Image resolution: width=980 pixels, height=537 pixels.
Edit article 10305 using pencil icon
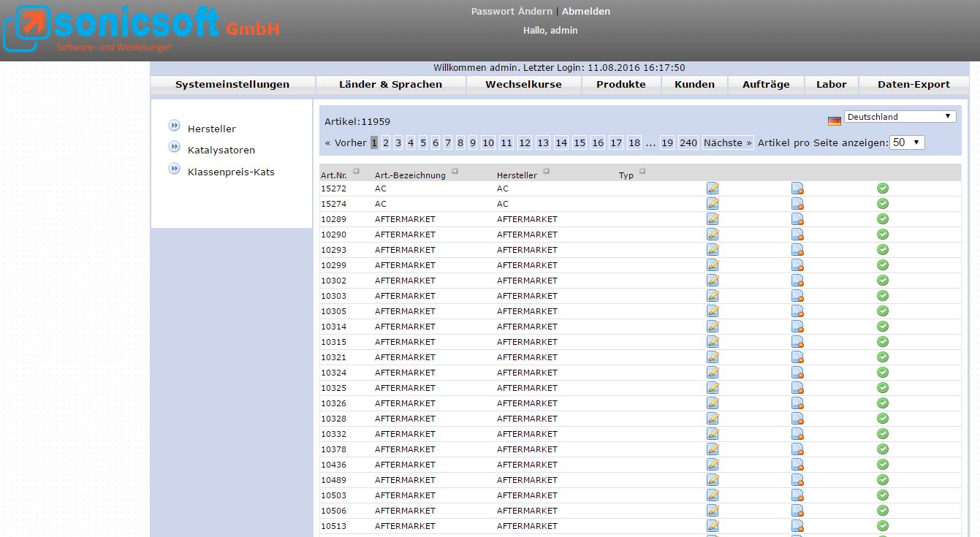pos(713,311)
